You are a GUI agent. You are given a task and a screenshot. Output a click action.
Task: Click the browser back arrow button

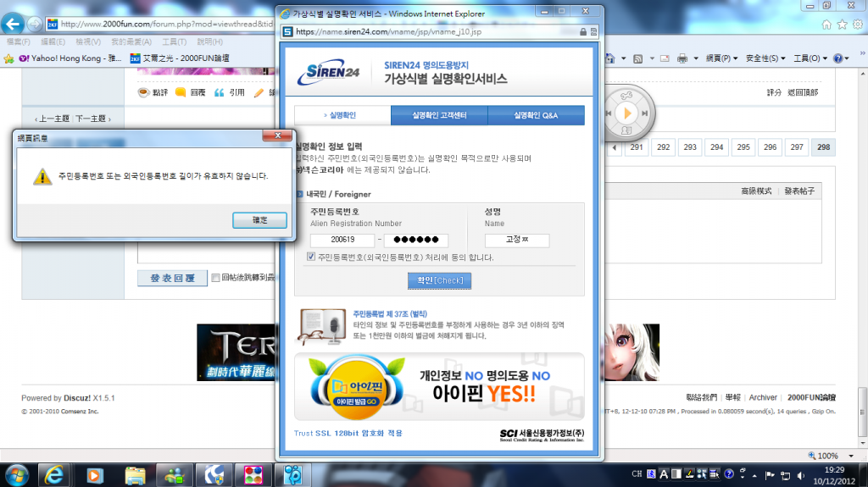[15, 25]
